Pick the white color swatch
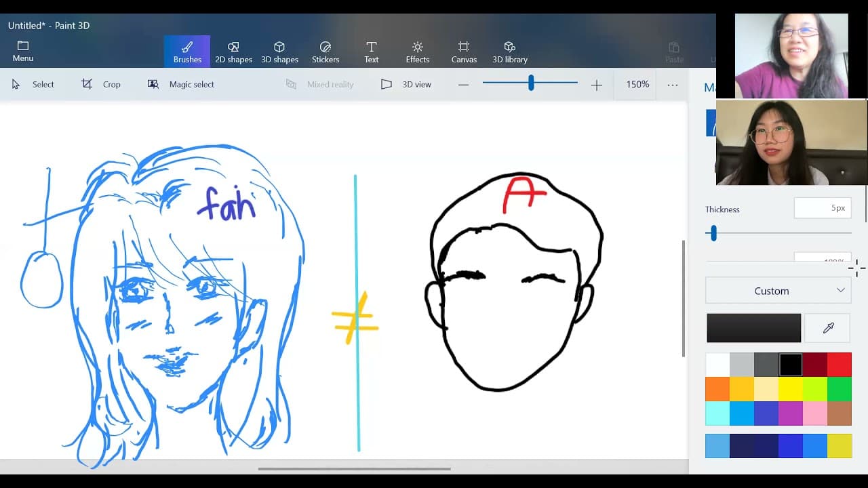This screenshot has height=488, width=868. click(x=717, y=365)
